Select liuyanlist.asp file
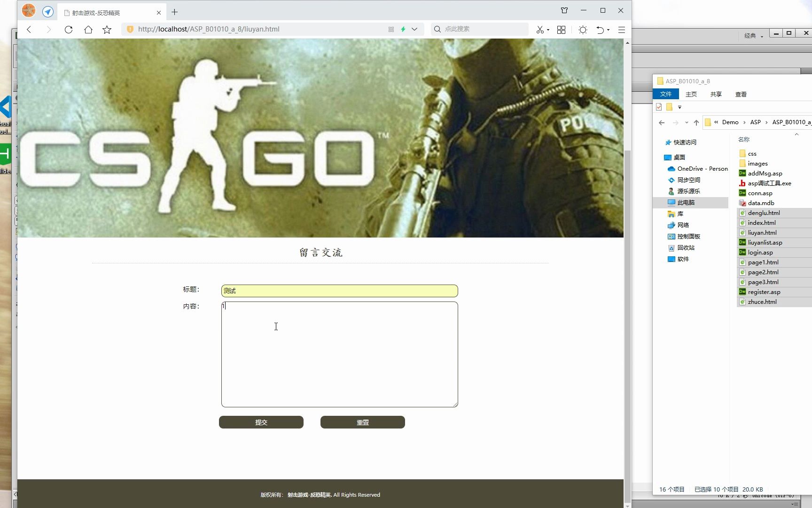Screen dimensions: 812x508 (765, 242)
